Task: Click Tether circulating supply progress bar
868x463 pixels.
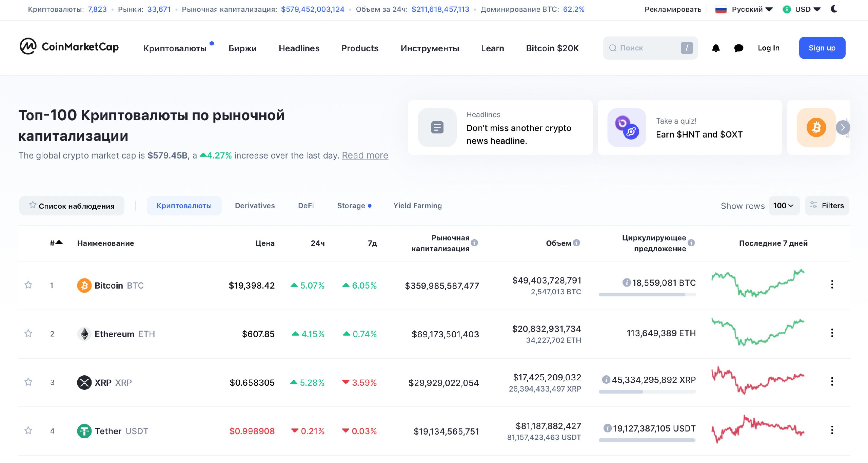Action: [x=647, y=440]
